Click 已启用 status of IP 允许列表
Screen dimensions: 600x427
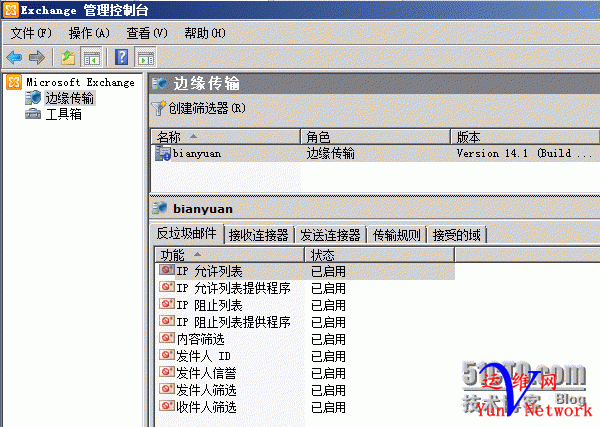tap(328, 271)
